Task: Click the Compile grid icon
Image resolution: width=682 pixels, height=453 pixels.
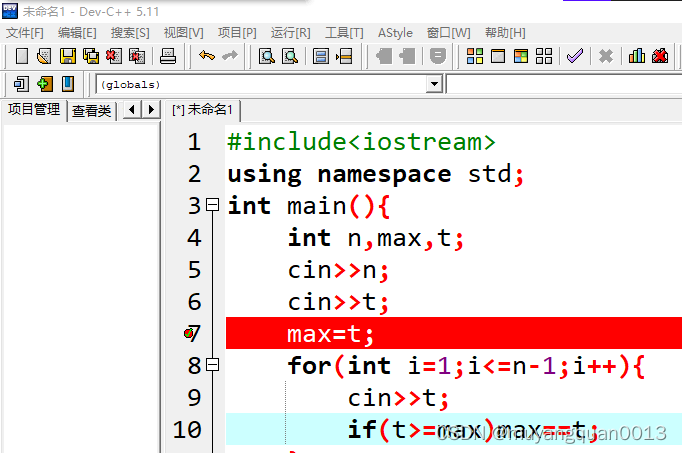Action: (475, 56)
